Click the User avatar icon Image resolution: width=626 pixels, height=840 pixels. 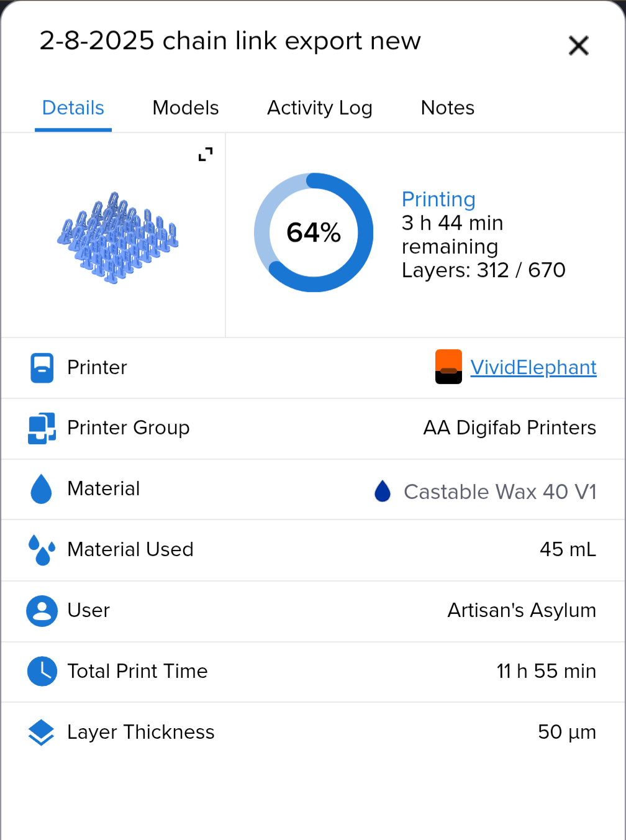42,611
